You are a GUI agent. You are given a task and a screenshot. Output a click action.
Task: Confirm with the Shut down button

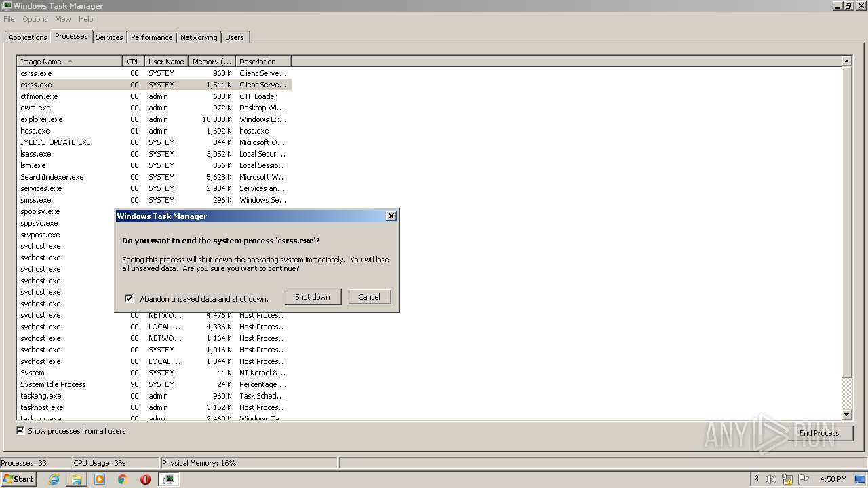click(313, 297)
